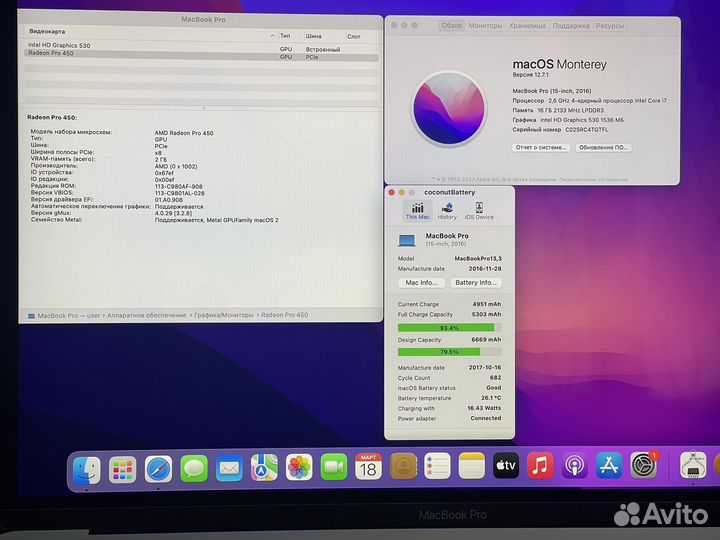Open Notes app in the Dock
The width and height of the screenshot is (720, 540).
(x=472, y=466)
